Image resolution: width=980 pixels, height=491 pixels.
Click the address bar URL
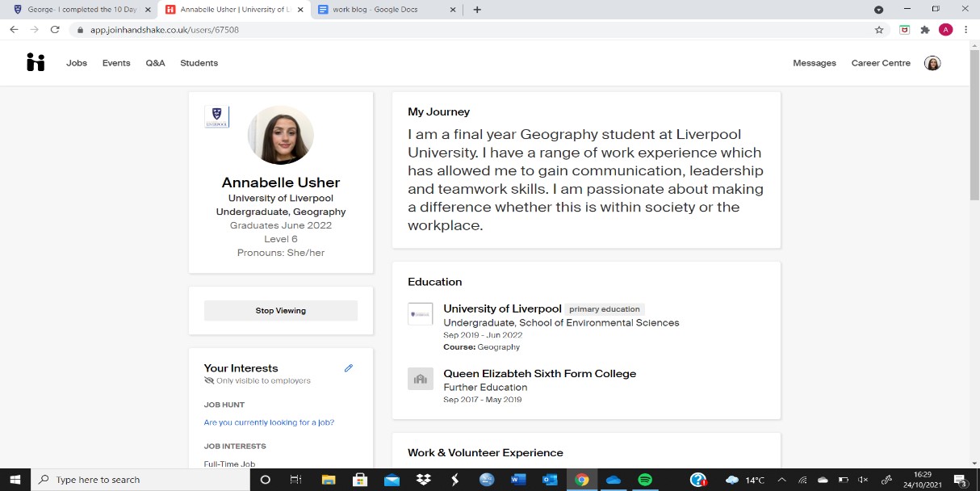coord(164,30)
